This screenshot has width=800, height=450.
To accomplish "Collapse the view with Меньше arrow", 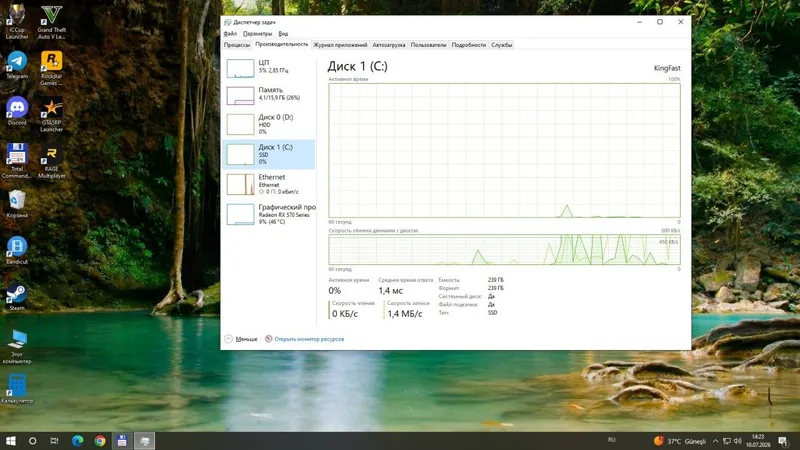I will click(241, 339).
